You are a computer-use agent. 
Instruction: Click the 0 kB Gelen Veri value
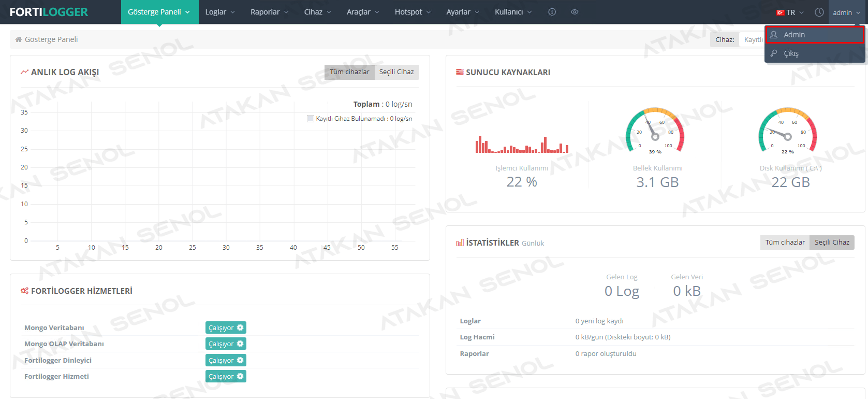[x=687, y=291]
